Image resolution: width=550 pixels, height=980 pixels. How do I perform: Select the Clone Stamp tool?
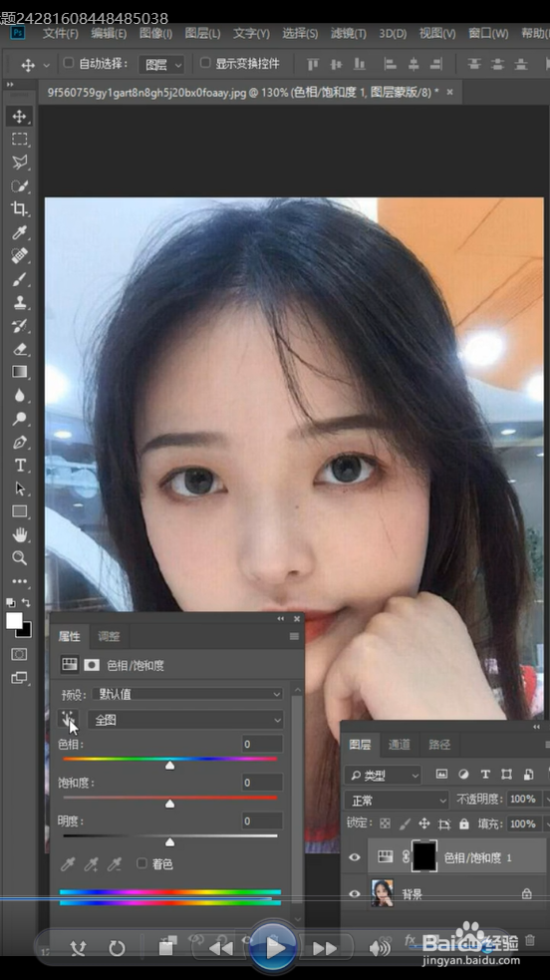19,302
